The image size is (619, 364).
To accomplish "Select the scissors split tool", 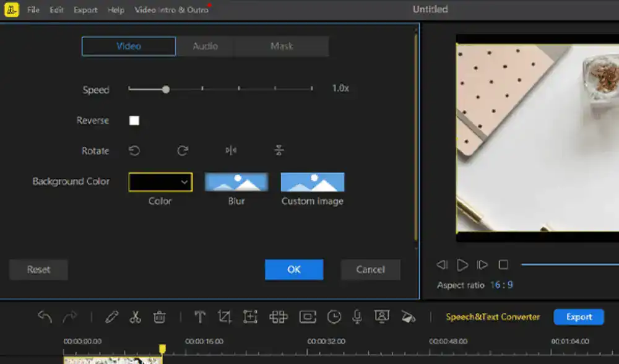I will coord(135,316).
